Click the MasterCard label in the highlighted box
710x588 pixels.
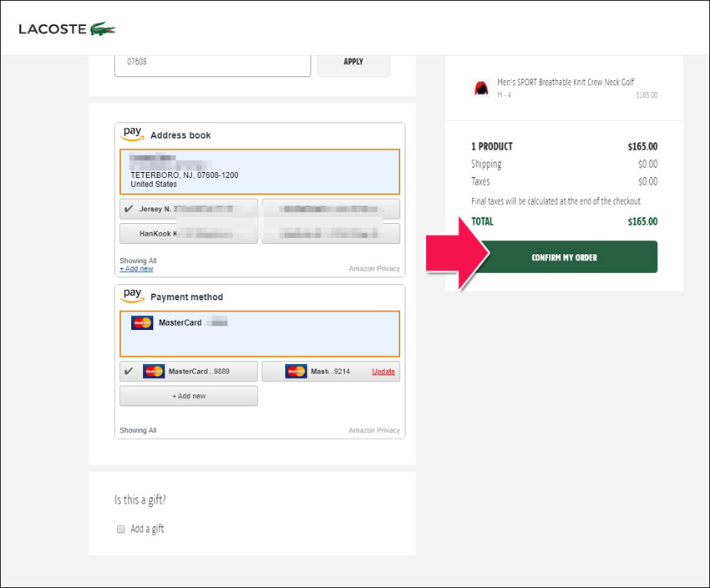180,322
